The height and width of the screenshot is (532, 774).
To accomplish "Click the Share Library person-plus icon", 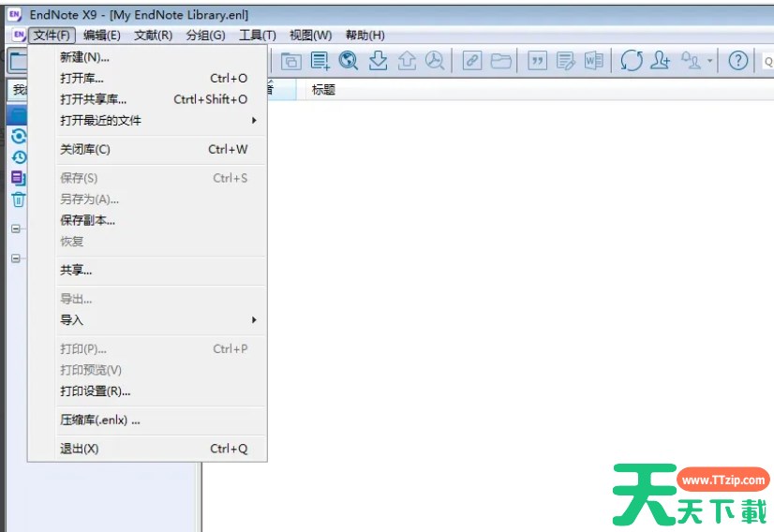I will [661, 61].
